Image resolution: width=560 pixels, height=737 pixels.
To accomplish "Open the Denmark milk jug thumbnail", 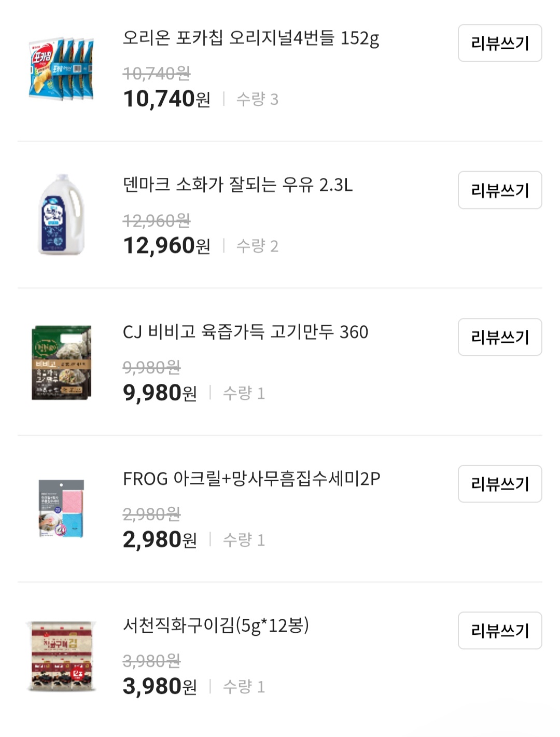I will [x=62, y=215].
